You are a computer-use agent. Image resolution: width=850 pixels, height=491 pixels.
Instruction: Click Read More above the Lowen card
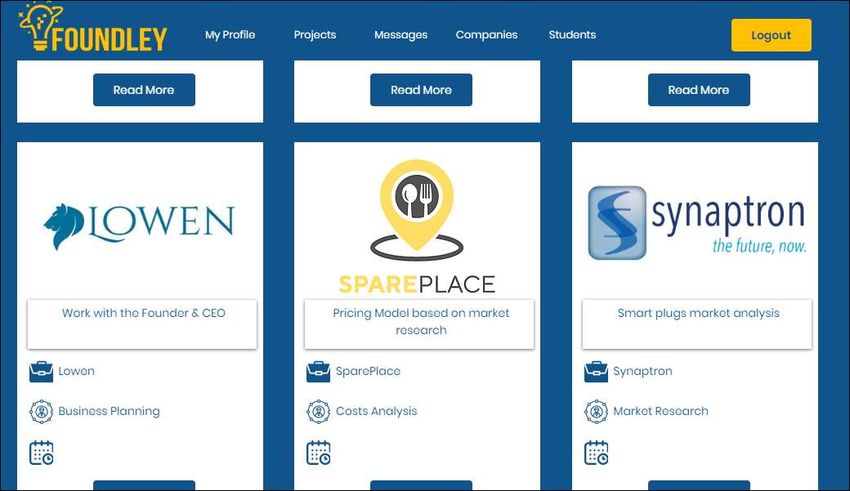click(x=144, y=90)
